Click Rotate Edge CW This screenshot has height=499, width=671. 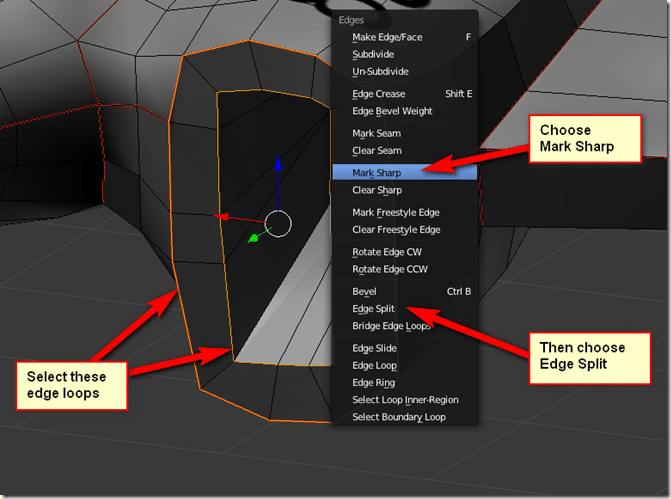tap(405, 252)
